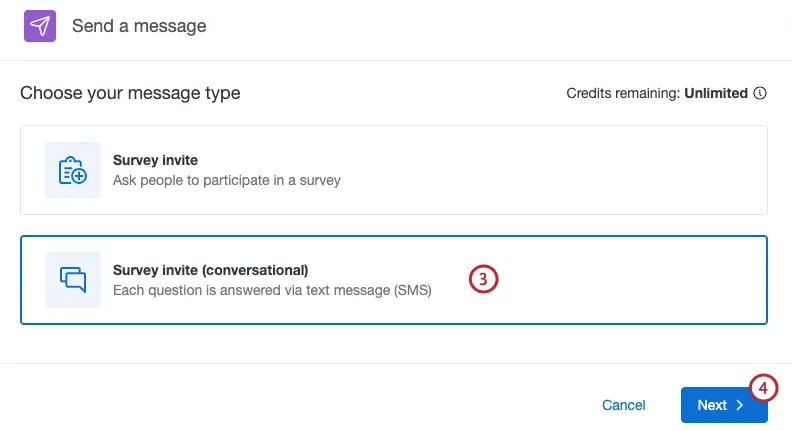The image size is (792, 431).
Task: Click the bold "Survey invite" option title
Action: [155, 160]
